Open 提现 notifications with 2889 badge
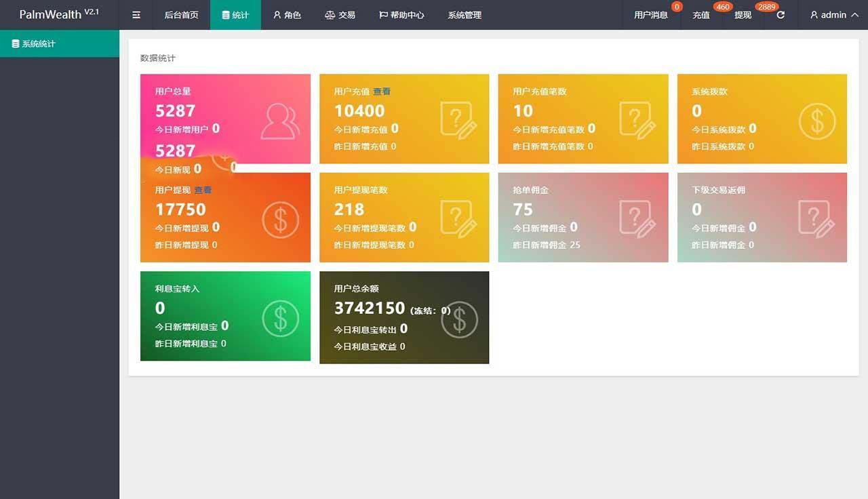Image resolution: width=868 pixels, height=499 pixels. (x=743, y=15)
